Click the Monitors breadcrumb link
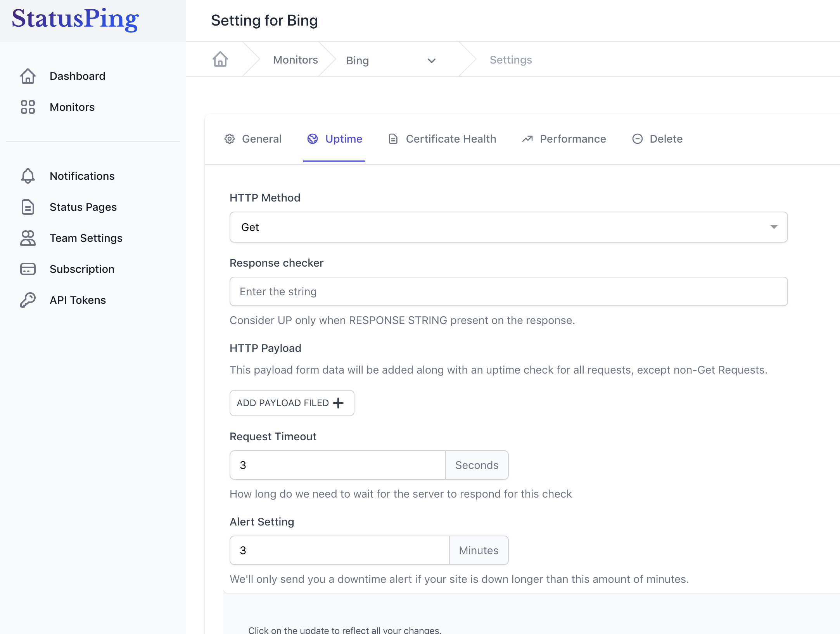The height and width of the screenshot is (634, 840). pos(295,60)
